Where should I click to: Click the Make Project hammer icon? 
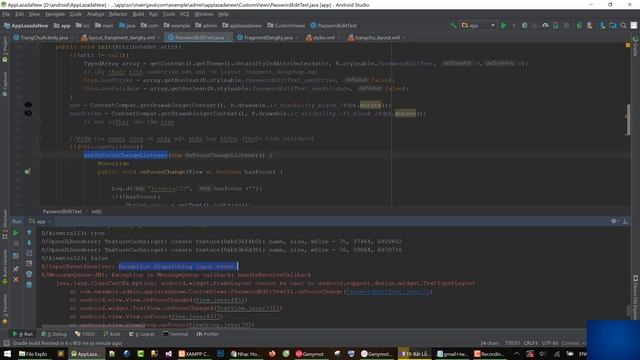(x=453, y=25)
